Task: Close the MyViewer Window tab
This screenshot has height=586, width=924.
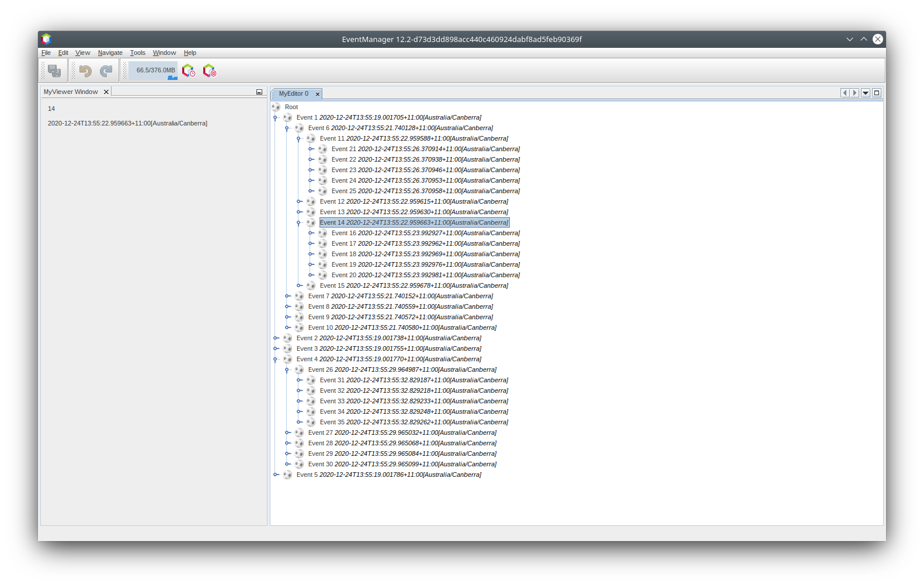Action: click(x=106, y=92)
